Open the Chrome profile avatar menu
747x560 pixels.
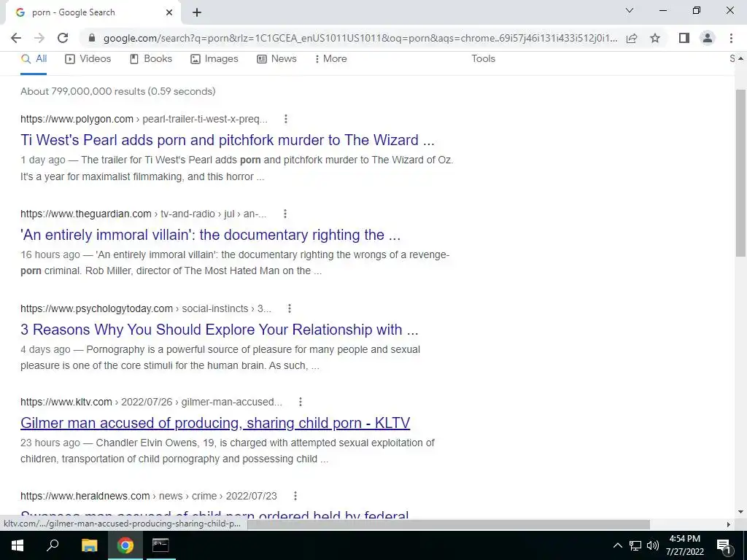click(x=708, y=38)
